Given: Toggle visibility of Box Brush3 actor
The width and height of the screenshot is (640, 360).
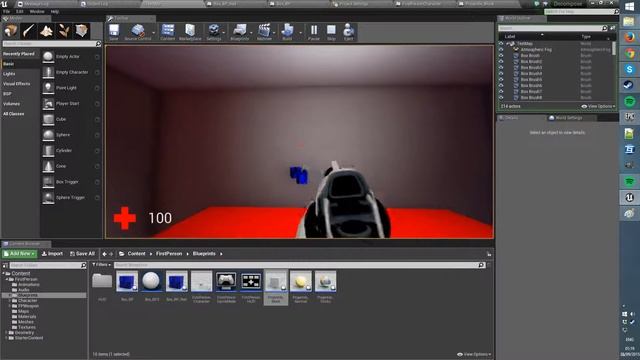Looking at the screenshot, I should click(x=501, y=68).
